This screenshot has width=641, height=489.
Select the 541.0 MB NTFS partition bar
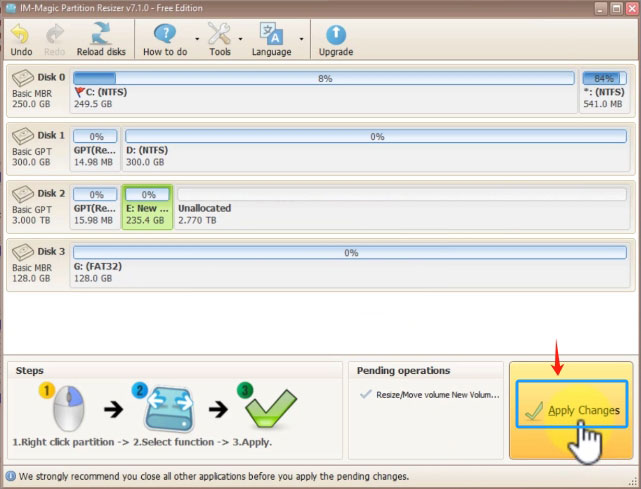pyautogui.click(x=604, y=78)
